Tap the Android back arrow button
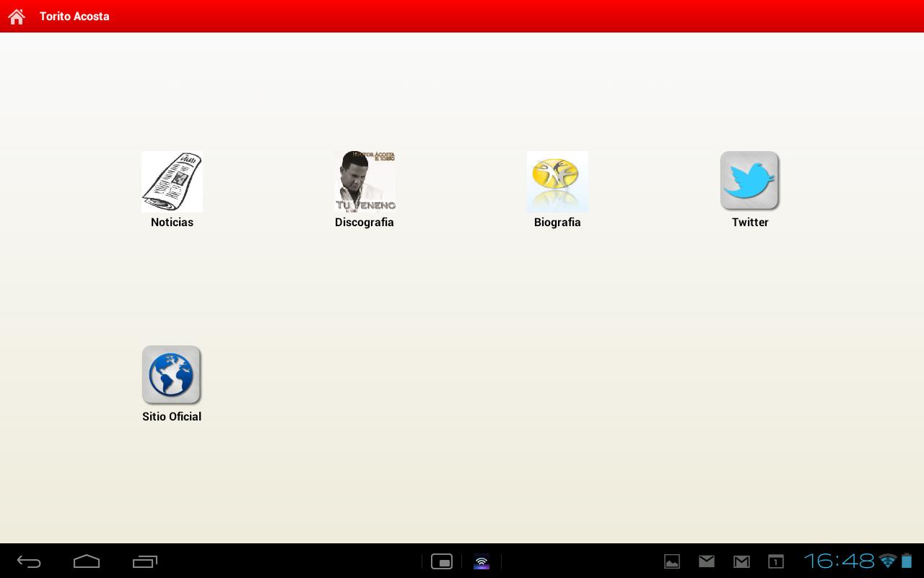This screenshot has width=924, height=578. point(29,561)
